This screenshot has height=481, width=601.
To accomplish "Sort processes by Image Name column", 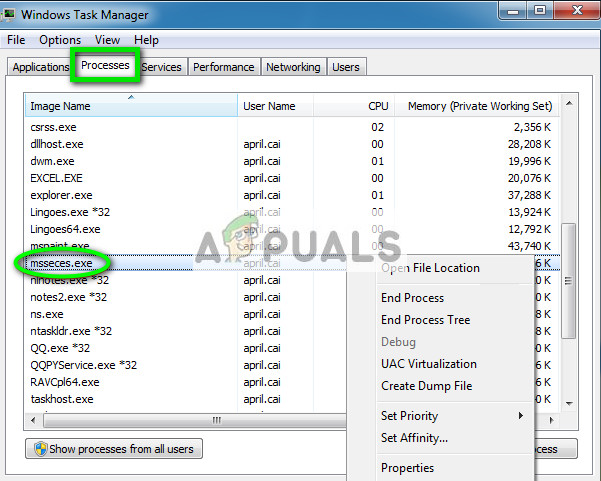I will tap(130, 106).
